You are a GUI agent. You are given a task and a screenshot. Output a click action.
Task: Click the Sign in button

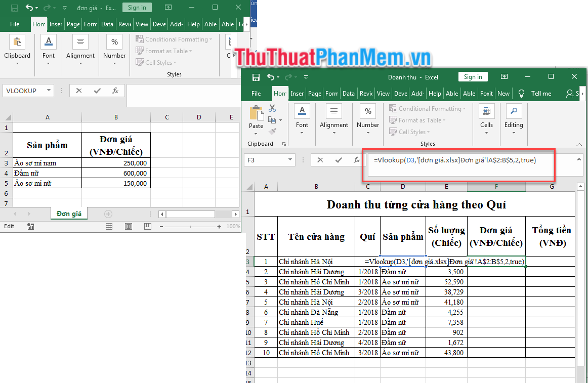click(x=473, y=76)
